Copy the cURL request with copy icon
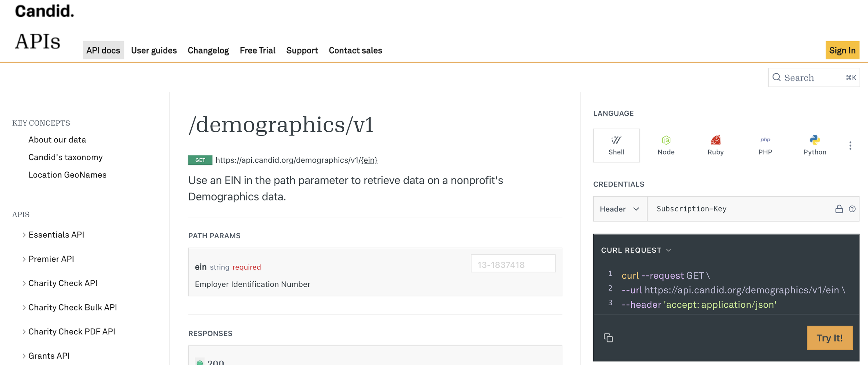Image resolution: width=868 pixels, height=365 pixels. [608, 338]
